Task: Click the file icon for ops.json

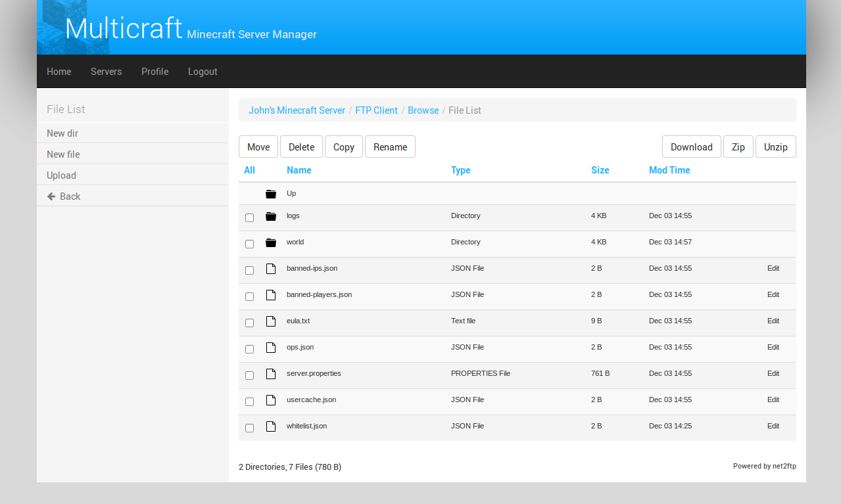Action: pyautogui.click(x=271, y=348)
